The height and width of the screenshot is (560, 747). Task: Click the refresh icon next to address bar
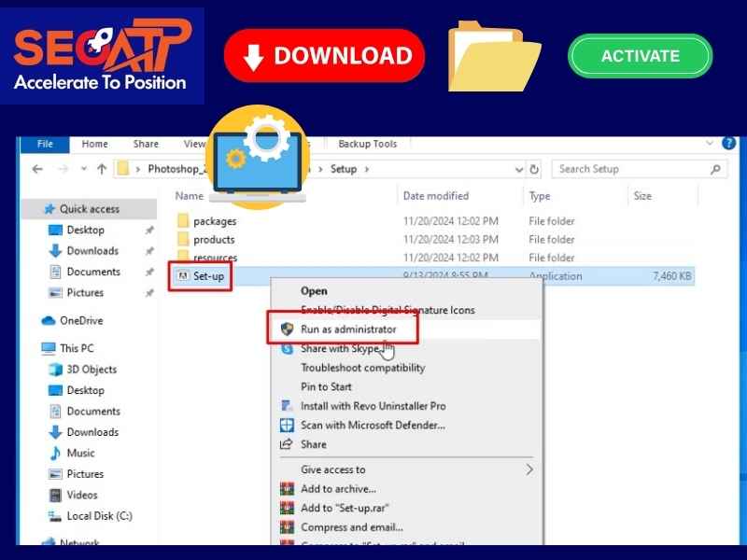[535, 169]
